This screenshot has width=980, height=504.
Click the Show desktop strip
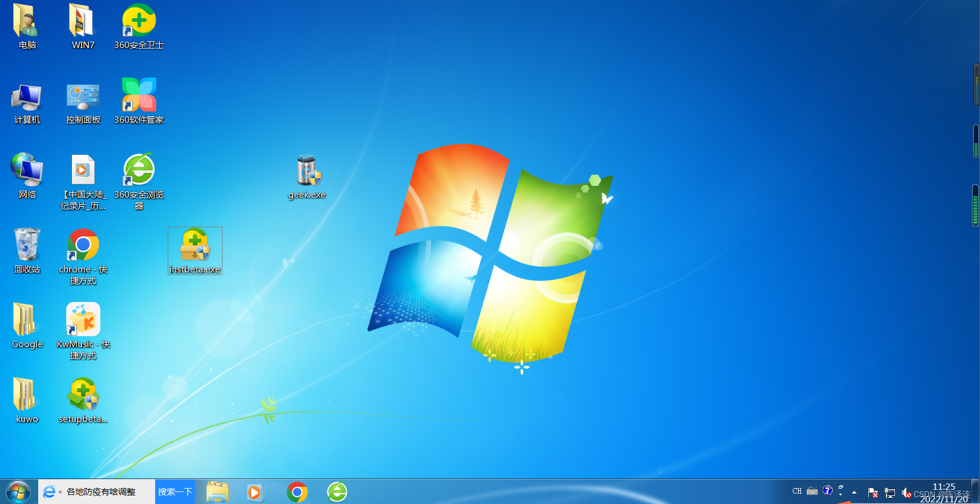point(975,491)
